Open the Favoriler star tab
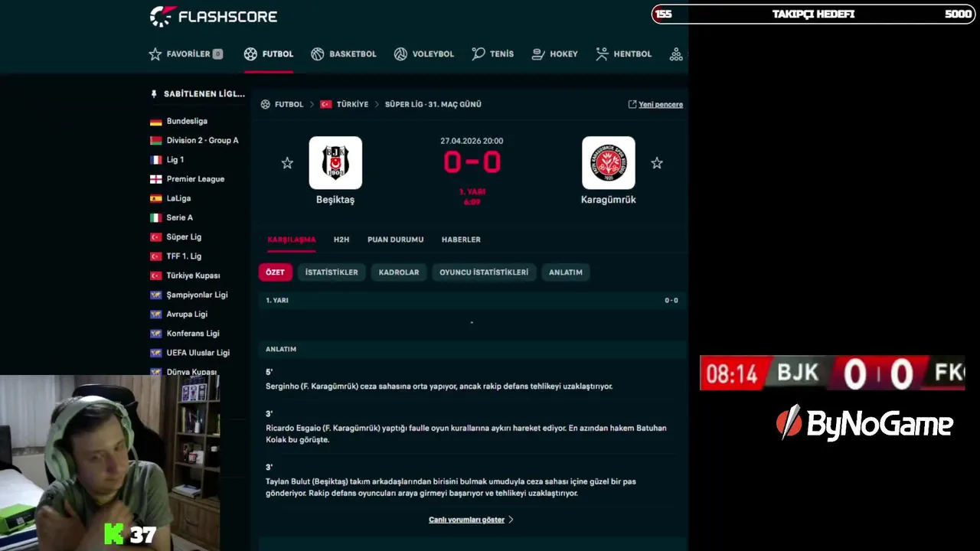 (185, 54)
